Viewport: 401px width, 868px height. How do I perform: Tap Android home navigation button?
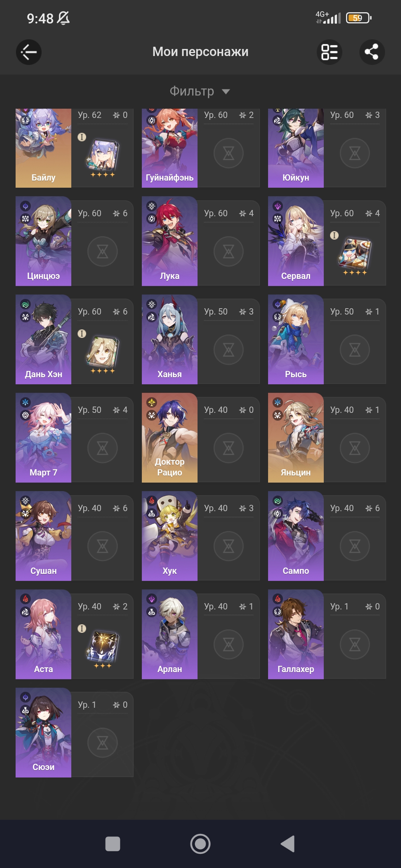(x=200, y=844)
